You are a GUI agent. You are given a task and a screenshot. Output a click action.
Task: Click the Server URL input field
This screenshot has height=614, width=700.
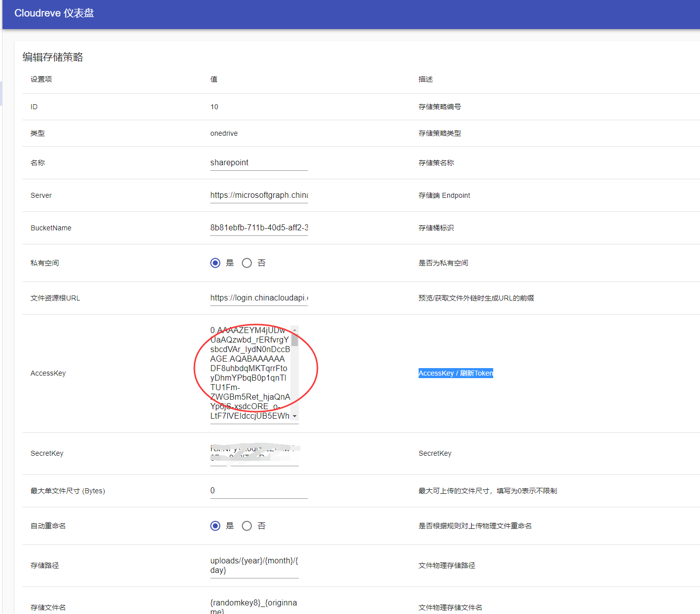(259, 195)
